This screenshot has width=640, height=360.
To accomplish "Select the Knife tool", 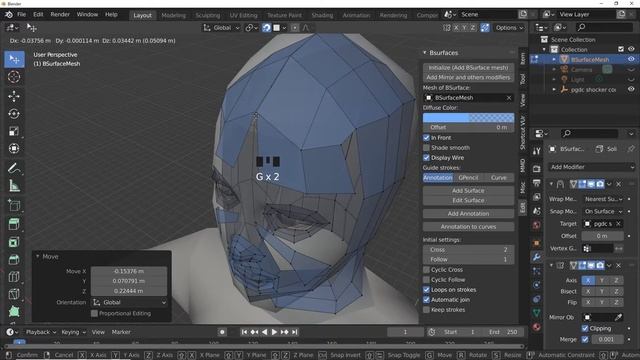I will 14,294.
